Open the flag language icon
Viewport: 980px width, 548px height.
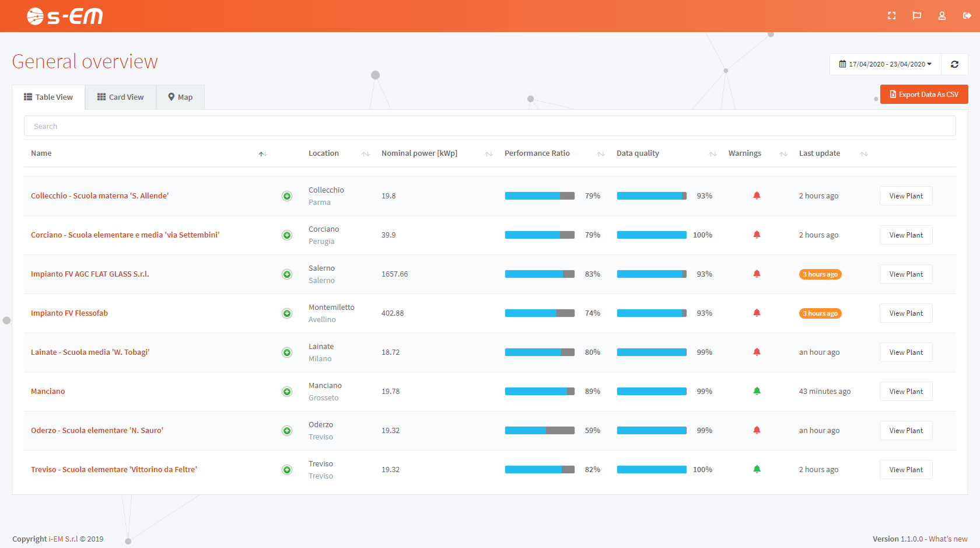[x=916, y=16]
